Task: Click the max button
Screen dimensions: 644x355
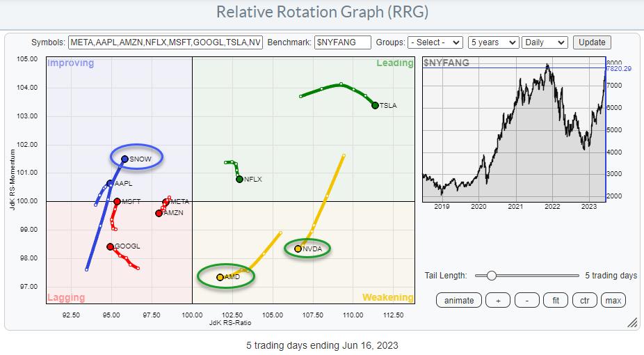Action: pyautogui.click(x=613, y=300)
